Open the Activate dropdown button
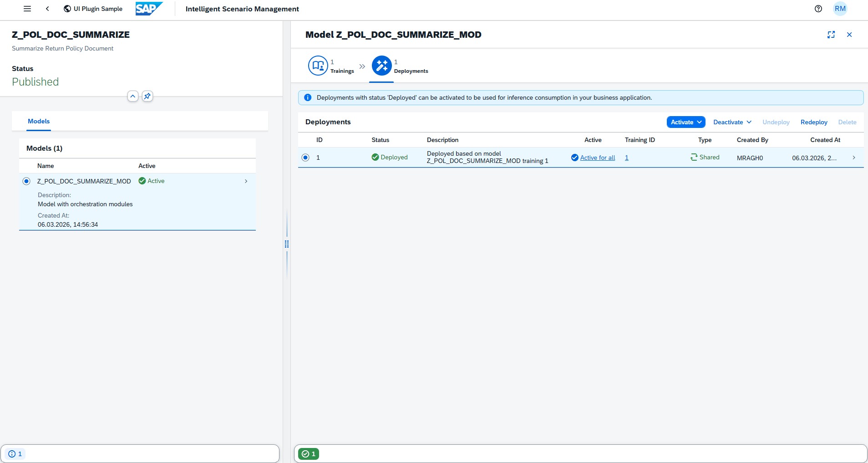This screenshot has height=463, width=868. pyautogui.click(x=686, y=122)
